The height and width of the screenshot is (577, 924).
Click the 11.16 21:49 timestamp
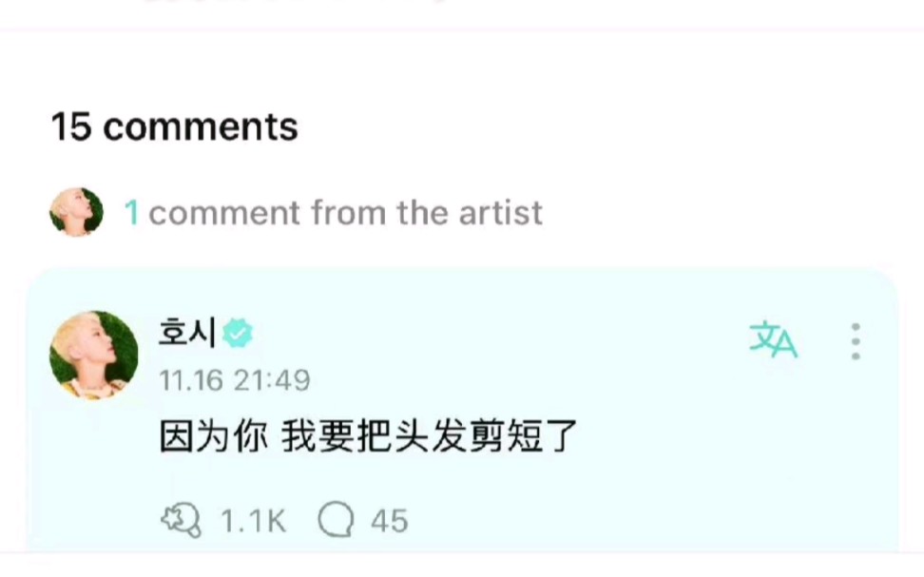click(x=234, y=381)
